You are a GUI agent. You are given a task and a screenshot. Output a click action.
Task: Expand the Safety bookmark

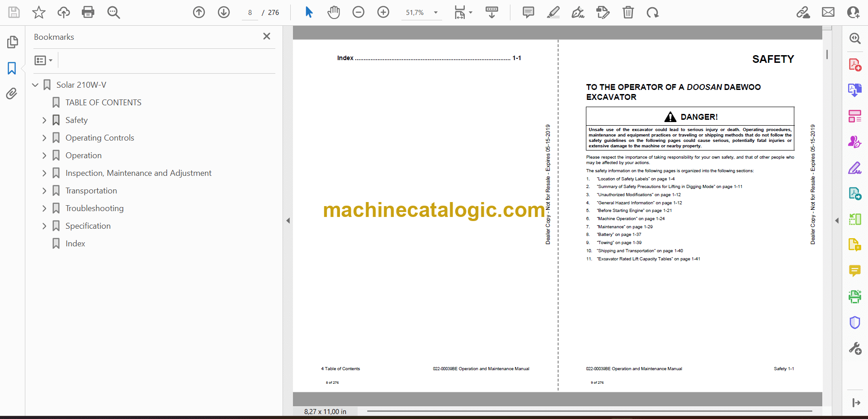coord(44,120)
